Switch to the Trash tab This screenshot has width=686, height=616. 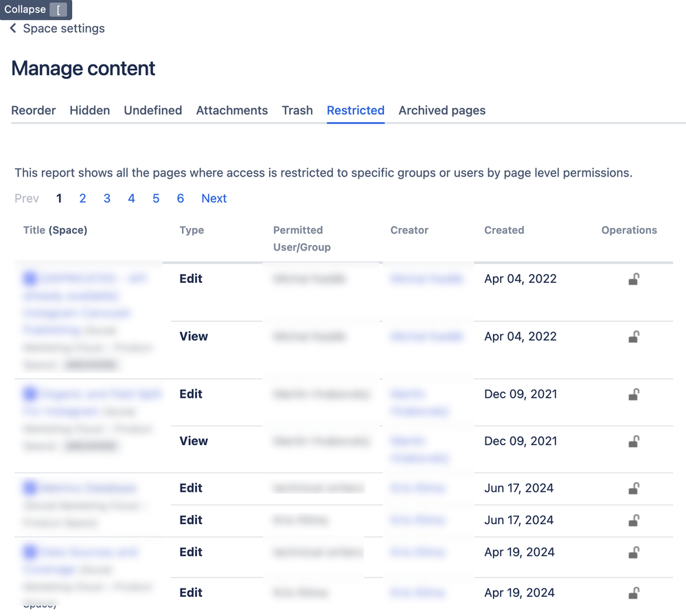tap(297, 111)
